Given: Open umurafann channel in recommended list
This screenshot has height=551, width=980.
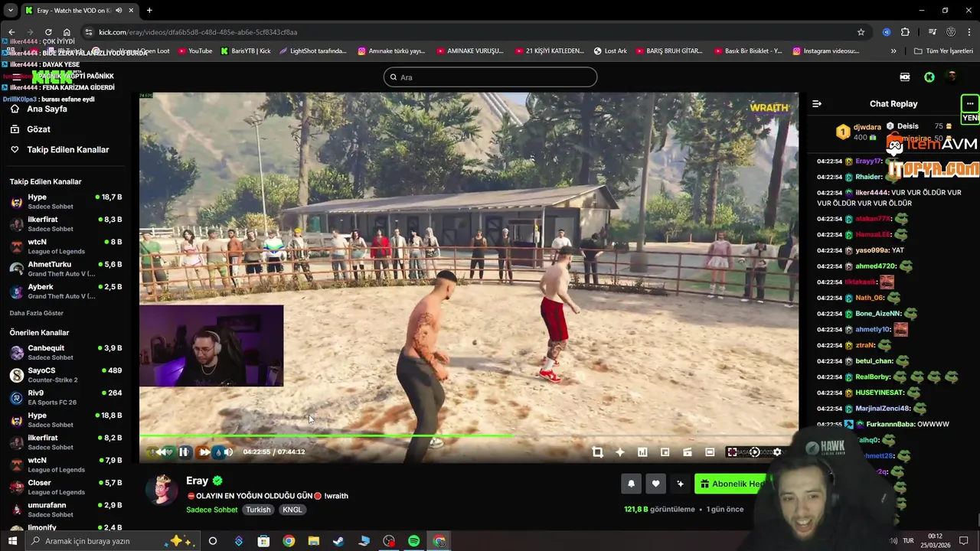Looking at the screenshot, I should tap(66, 510).
